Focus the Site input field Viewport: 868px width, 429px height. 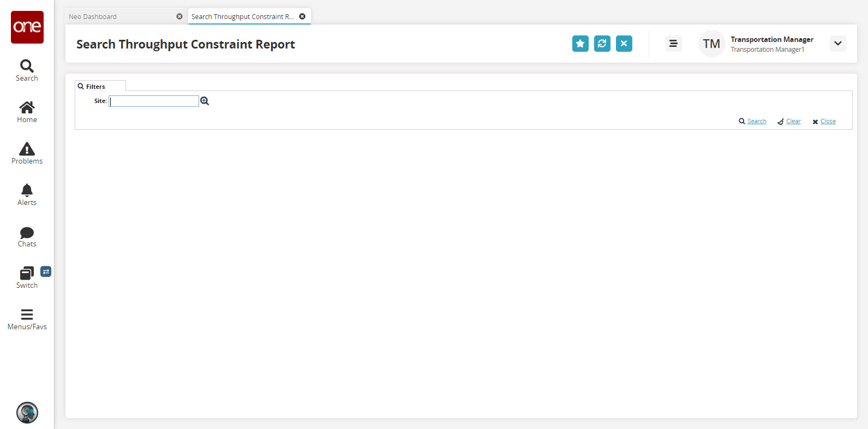[154, 101]
